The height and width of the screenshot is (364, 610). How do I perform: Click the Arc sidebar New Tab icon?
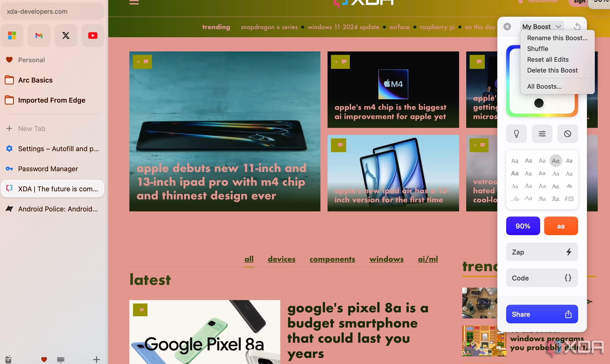click(9, 128)
